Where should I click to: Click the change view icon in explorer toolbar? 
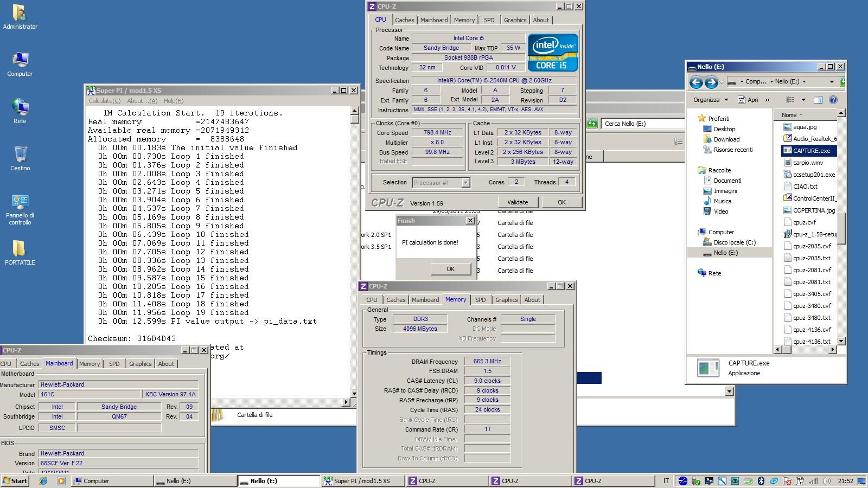pos(790,100)
